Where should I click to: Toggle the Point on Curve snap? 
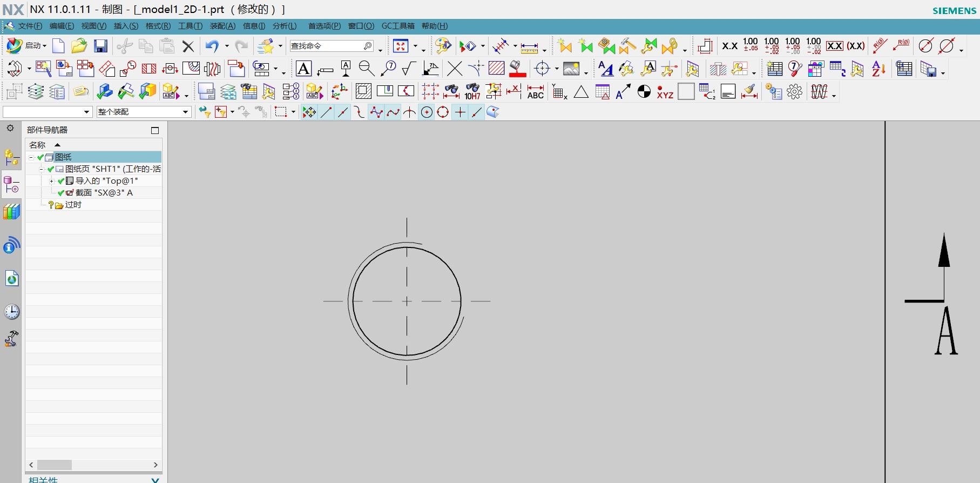pyautogui.click(x=476, y=112)
